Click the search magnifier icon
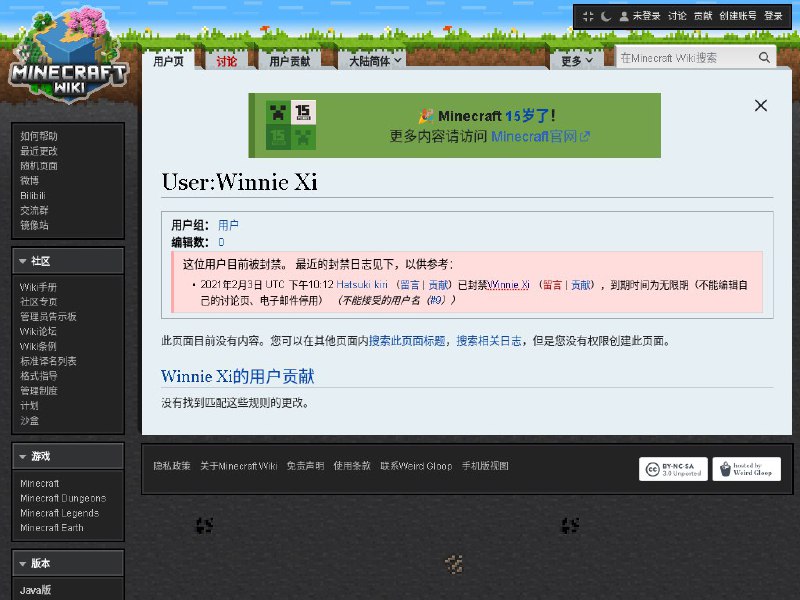 764,59
